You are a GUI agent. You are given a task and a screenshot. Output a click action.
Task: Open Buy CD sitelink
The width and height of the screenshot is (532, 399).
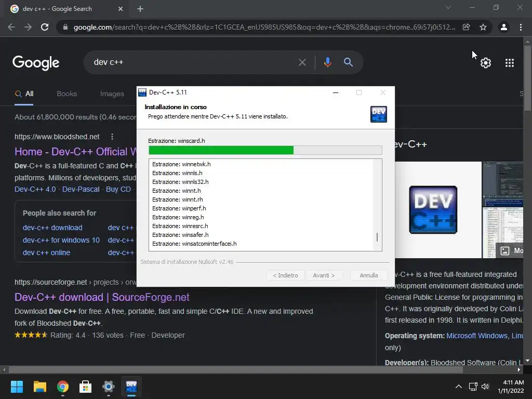[x=118, y=189]
